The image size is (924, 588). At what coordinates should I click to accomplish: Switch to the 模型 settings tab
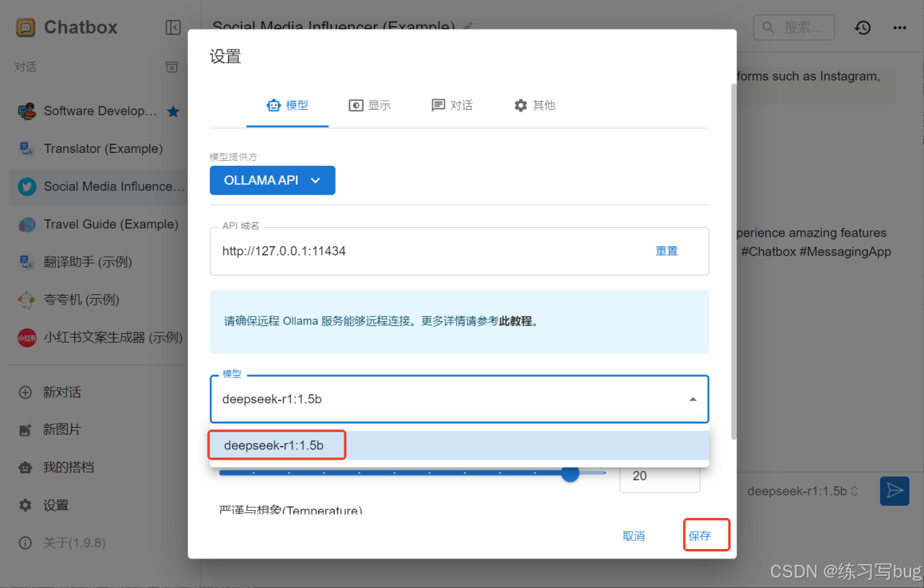tap(287, 105)
